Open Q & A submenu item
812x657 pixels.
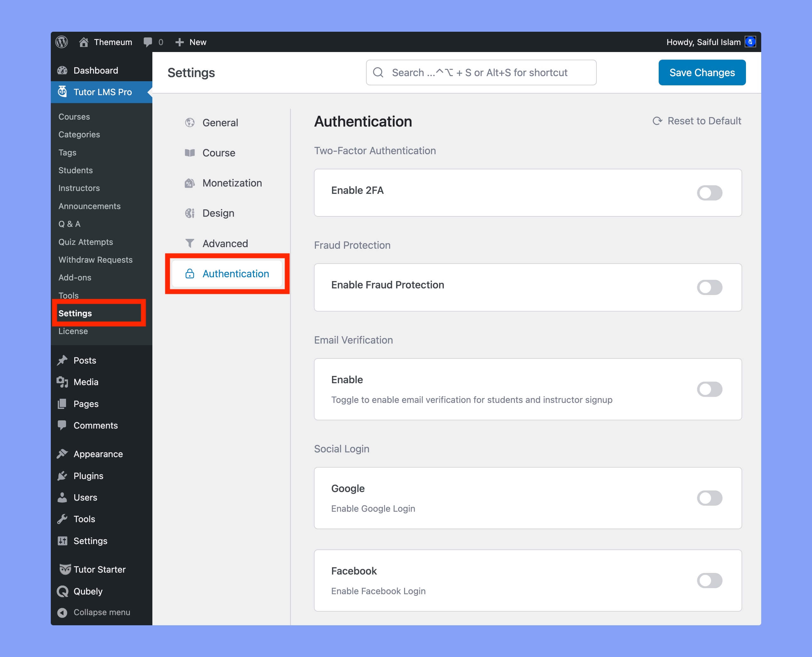pyautogui.click(x=69, y=224)
